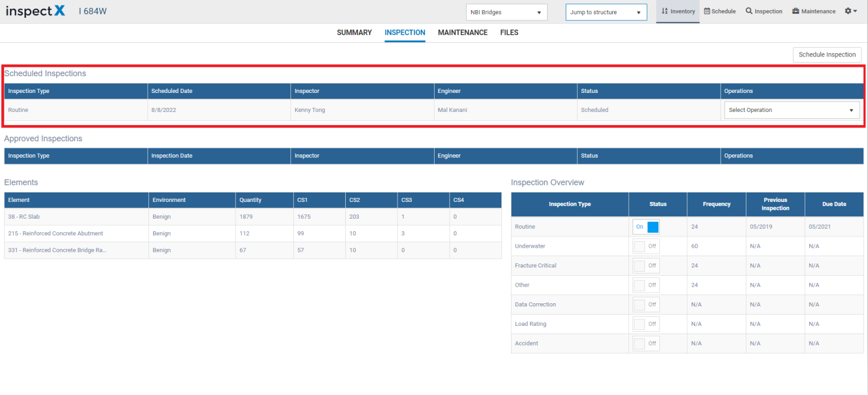Click the Previous Inspection column header
The height and width of the screenshot is (395, 868).
775,204
